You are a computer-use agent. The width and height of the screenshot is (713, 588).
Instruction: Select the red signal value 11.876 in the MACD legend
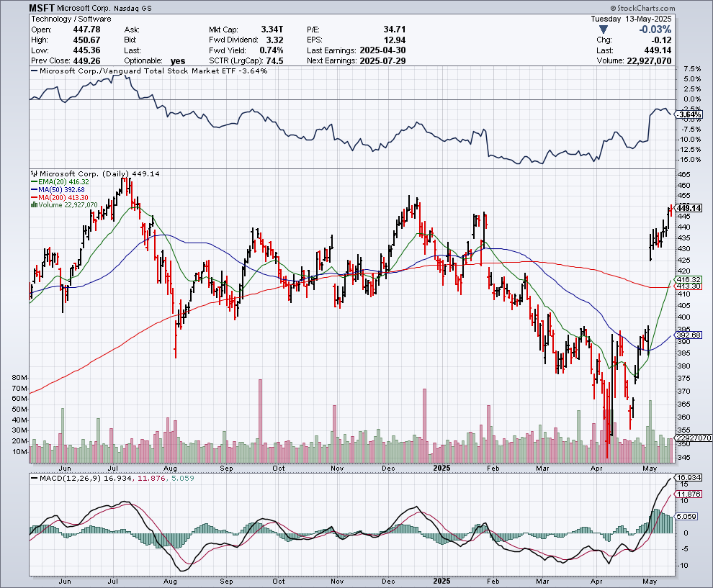tap(151, 479)
